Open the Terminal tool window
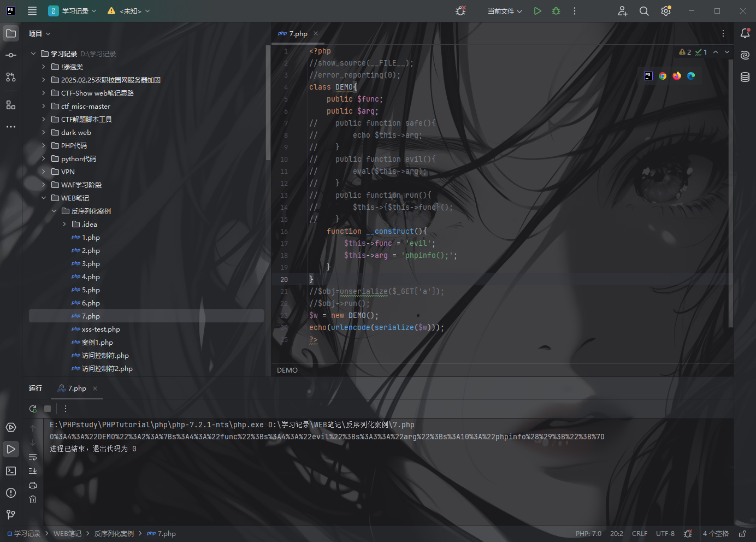The image size is (756, 542). pyautogui.click(x=11, y=471)
